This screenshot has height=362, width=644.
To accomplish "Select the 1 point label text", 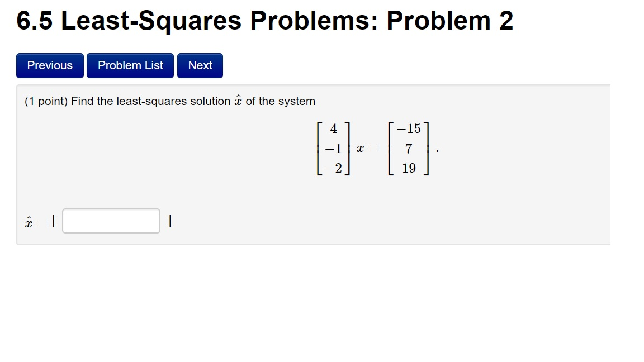I will tap(44, 101).
